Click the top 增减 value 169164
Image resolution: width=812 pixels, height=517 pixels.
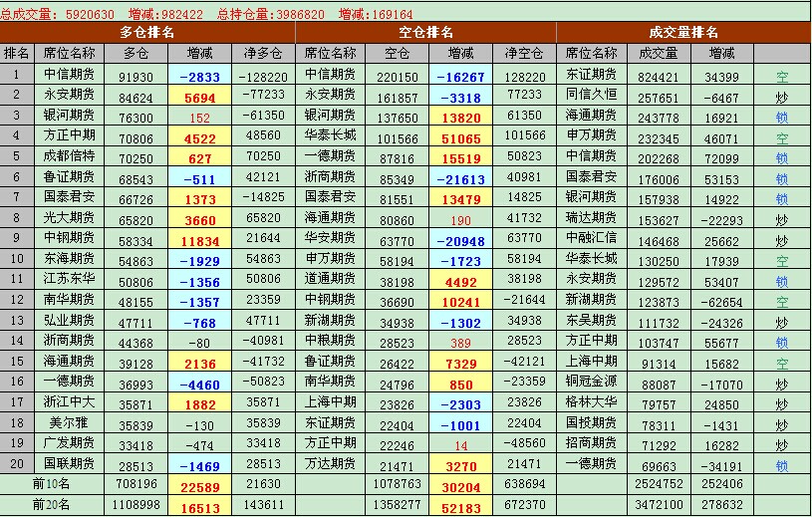pyautogui.click(x=393, y=14)
